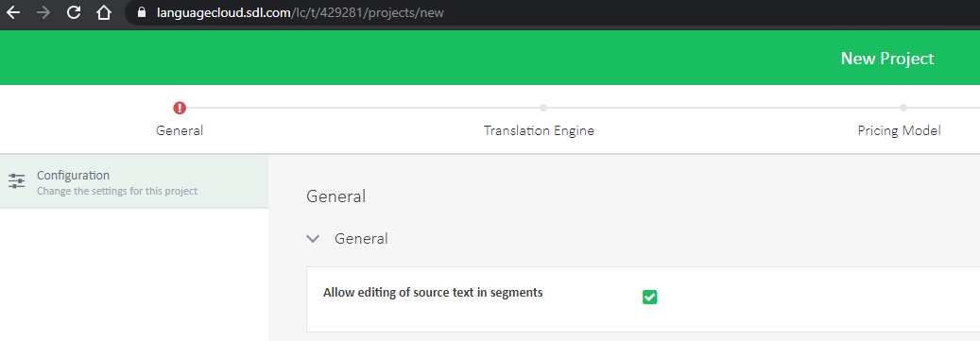Click the 'Allow editing of source text' label
980x341 pixels.
(433, 292)
